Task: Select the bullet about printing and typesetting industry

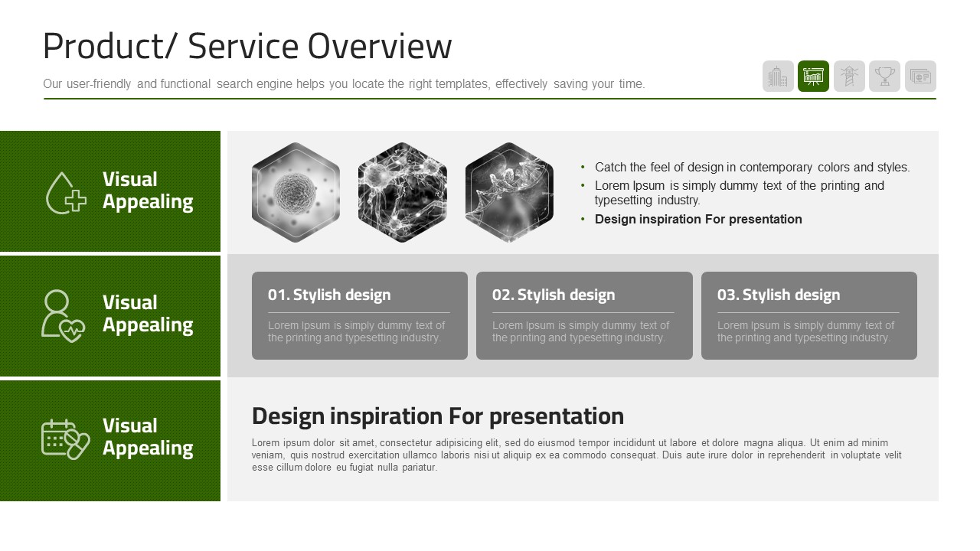Action: point(740,193)
